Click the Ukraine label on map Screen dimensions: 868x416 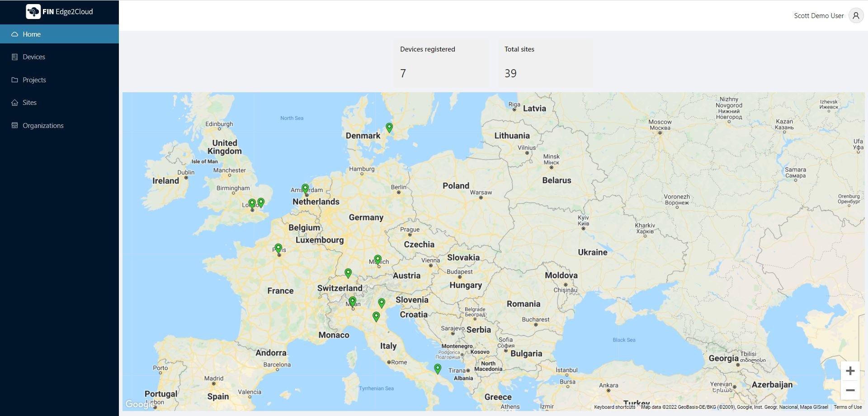pos(593,252)
